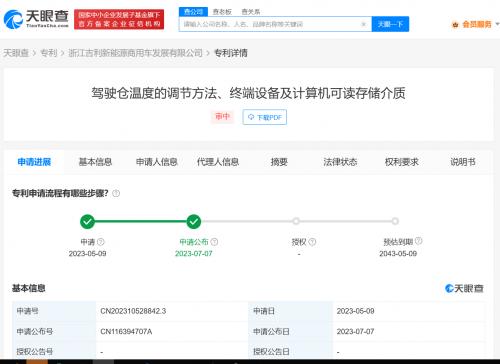Click the grey 授权 progress node
Viewport: 500px width, 364px height.
pos(296,221)
